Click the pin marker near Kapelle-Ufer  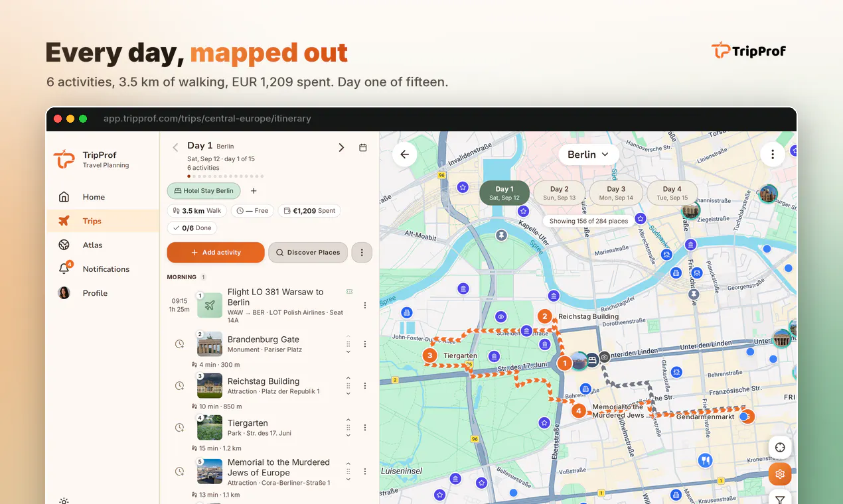(501, 235)
